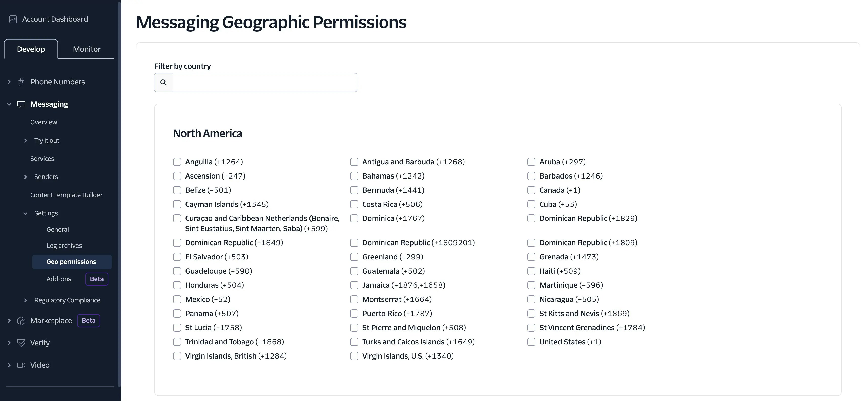Click the Verify shield checkmark icon
The width and height of the screenshot is (868, 401).
tap(21, 343)
